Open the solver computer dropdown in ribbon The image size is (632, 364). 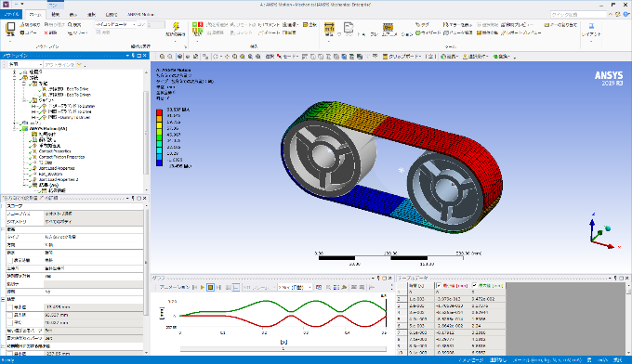point(116,24)
